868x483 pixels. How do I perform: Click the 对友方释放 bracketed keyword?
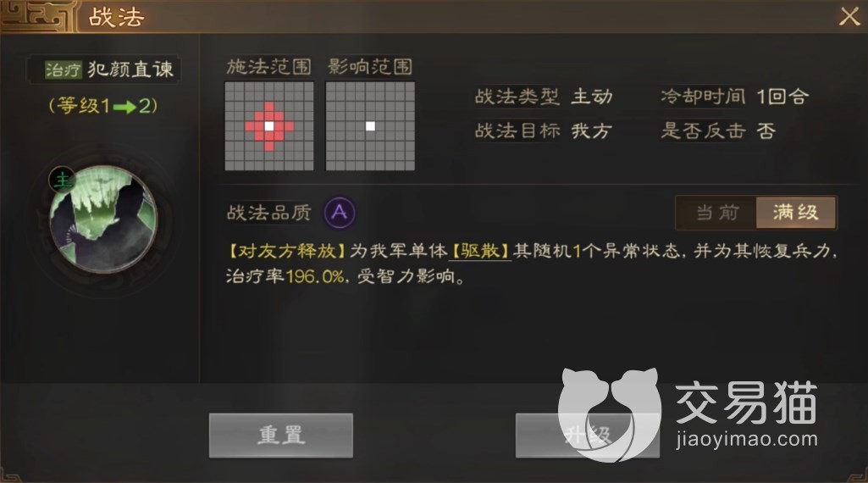click(287, 251)
